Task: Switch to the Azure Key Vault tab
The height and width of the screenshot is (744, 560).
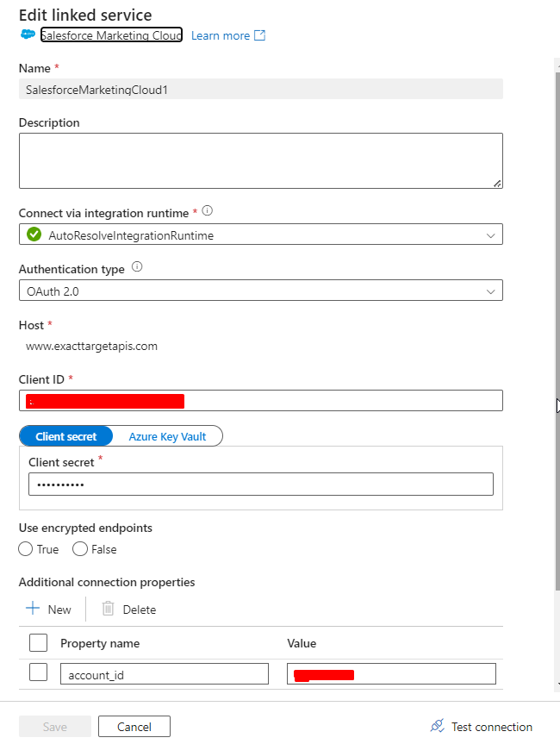Action: pos(168,435)
